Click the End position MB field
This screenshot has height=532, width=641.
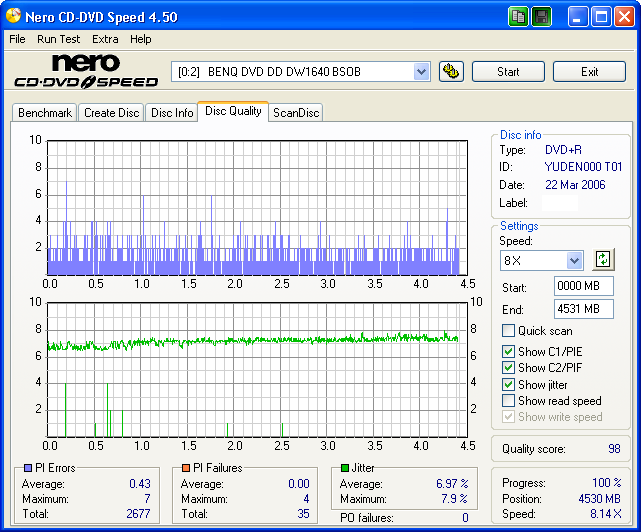583,309
